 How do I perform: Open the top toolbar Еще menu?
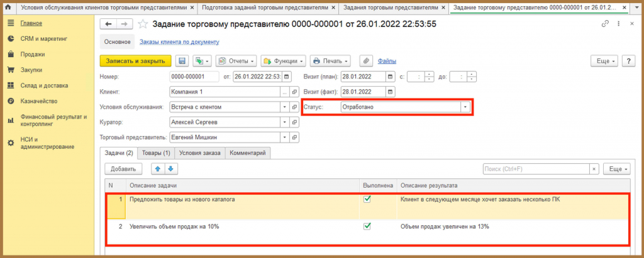pos(604,61)
